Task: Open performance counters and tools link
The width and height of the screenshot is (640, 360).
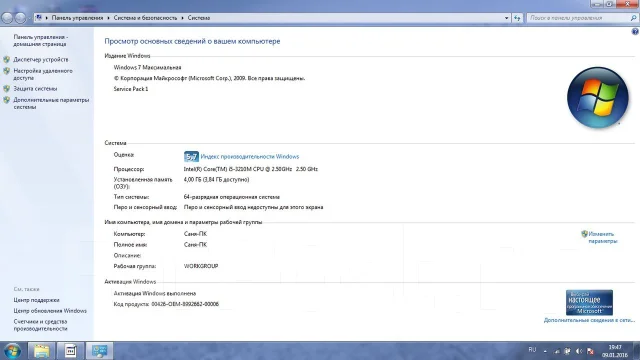Action: [40, 325]
